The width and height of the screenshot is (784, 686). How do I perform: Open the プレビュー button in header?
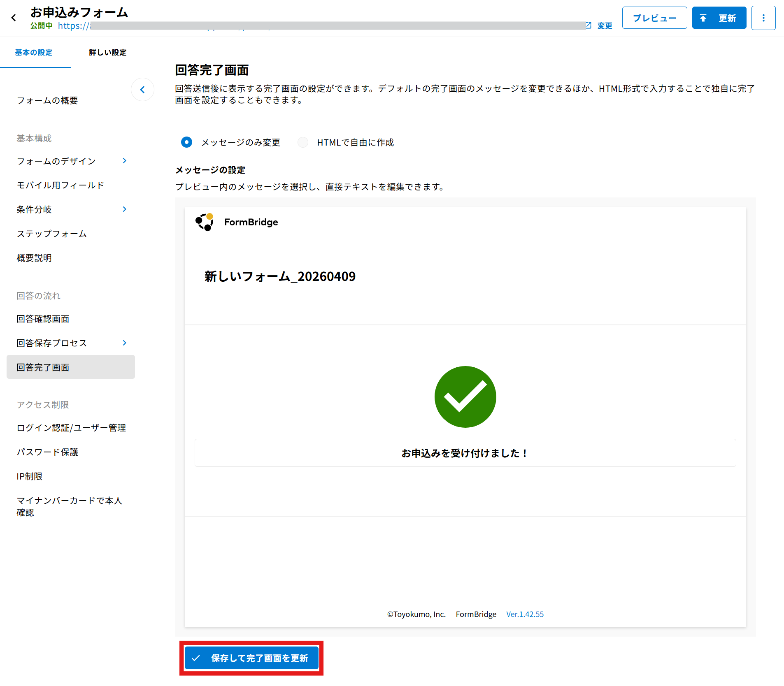654,18
